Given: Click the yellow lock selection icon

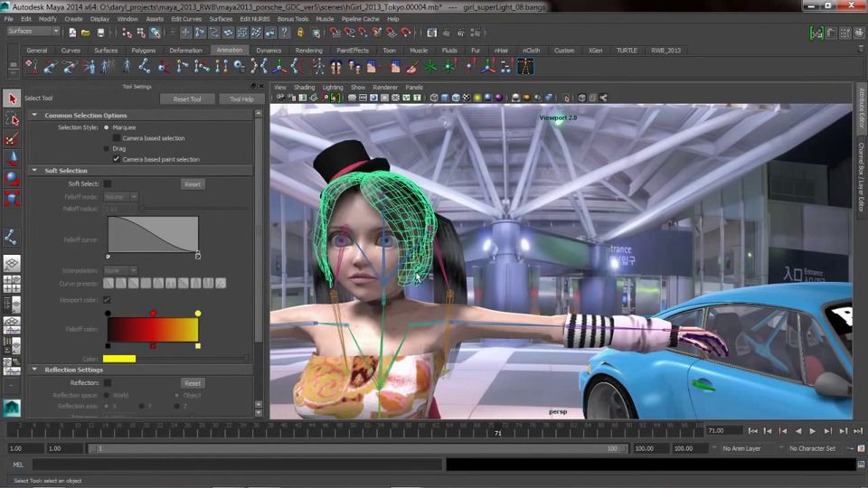Looking at the screenshot, I should [x=300, y=33].
